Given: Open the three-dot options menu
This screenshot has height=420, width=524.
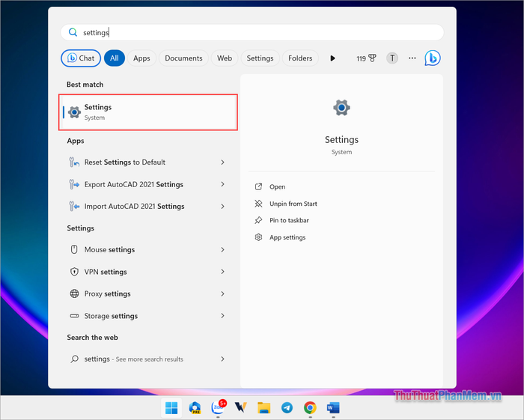Looking at the screenshot, I should pos(412,58).
